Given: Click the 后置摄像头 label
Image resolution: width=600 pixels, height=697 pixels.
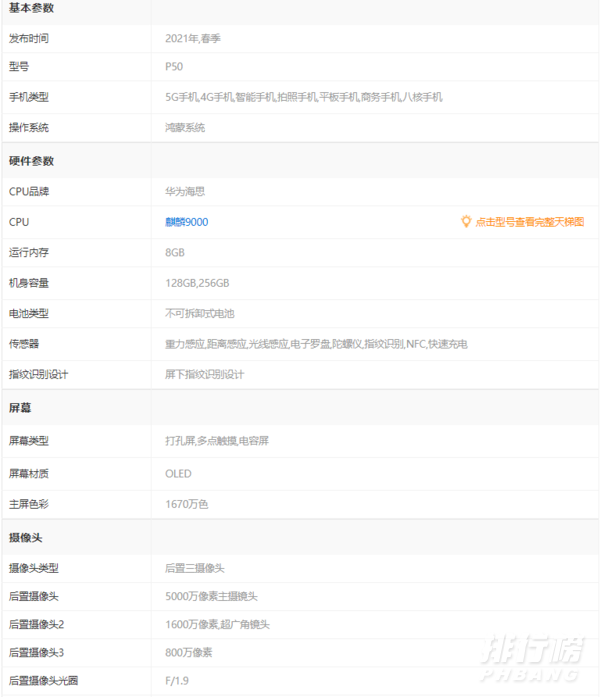Looking at the screenshot, I should point(34,597).
